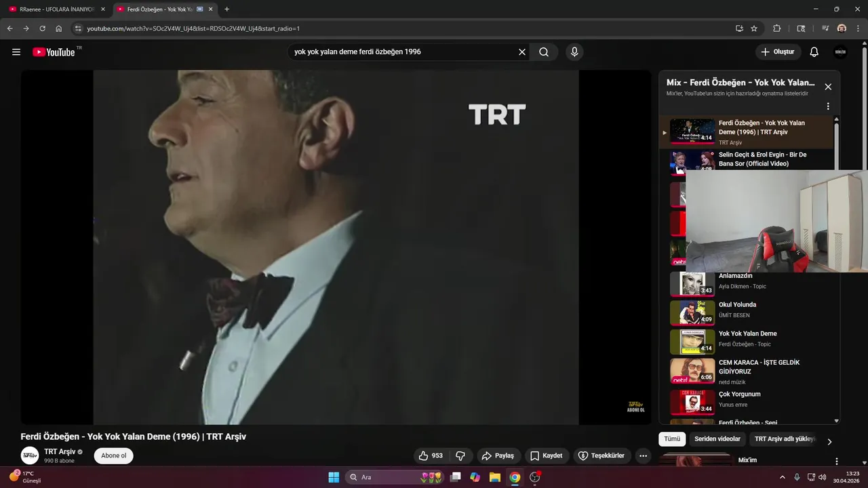The image size is (868, 488).
Task: Open options for Mix'im recommendation
Action: coord(836,461)
